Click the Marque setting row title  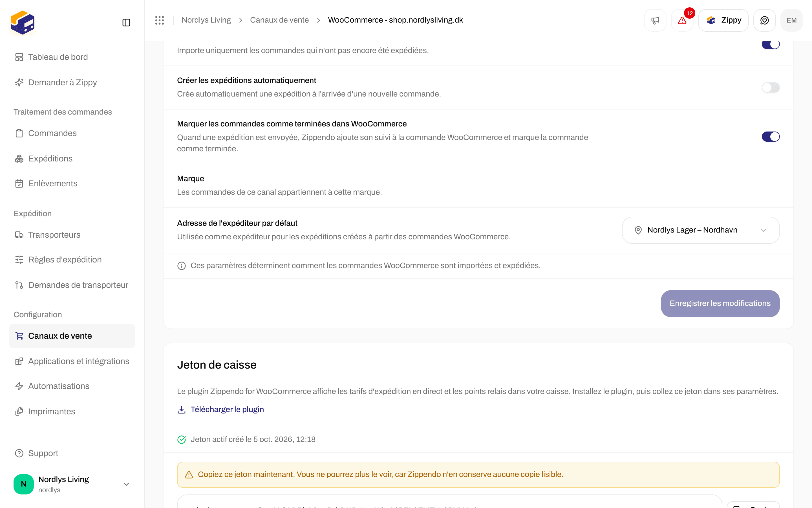coord(191,179)
